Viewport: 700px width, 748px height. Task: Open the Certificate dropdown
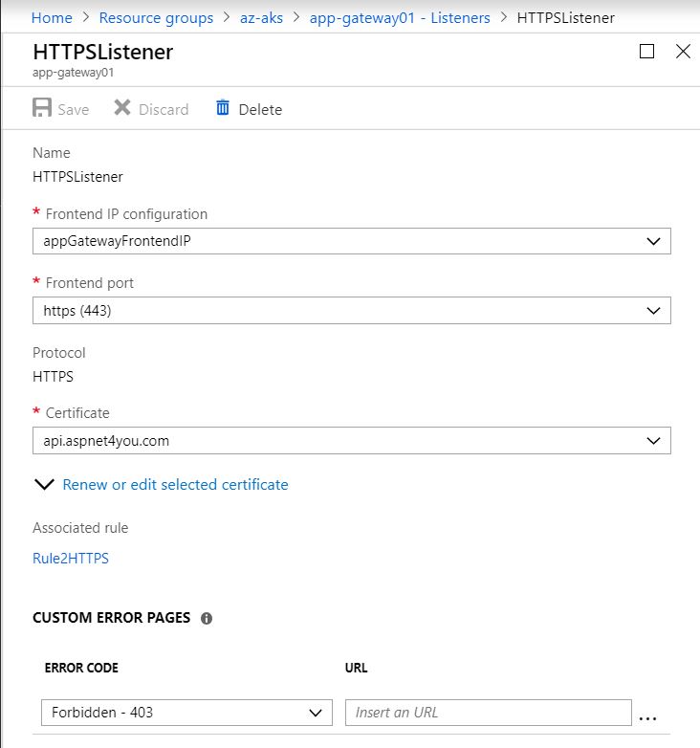tap(351, 441)
